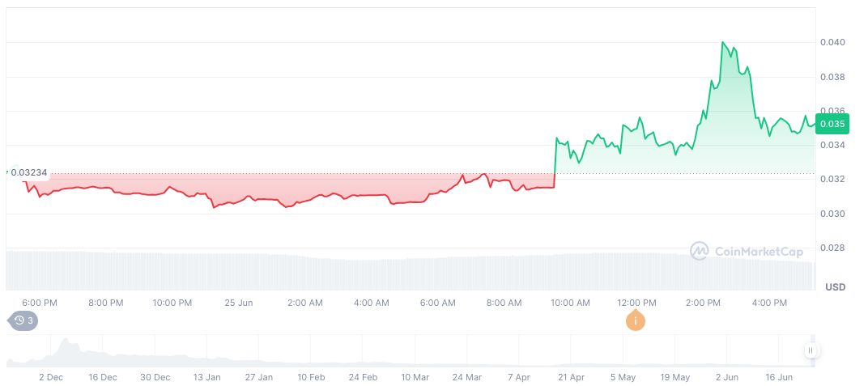Click the 6:00 PM time axis label
The height and width of the screenshot is (386, 868).
[x=39, y=303]
